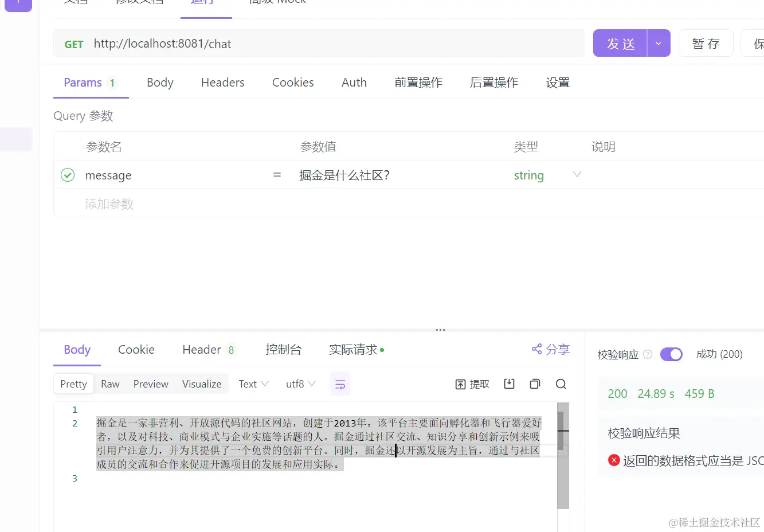Open the response Cookie tab

pos(136,350)
